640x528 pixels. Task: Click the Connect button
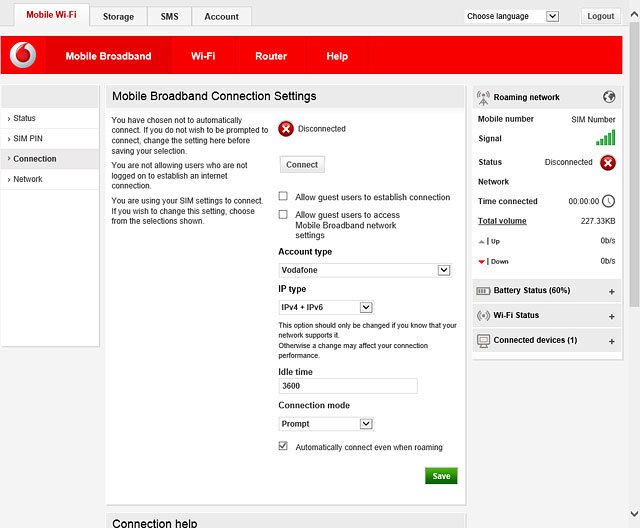[x=302, y=164]
